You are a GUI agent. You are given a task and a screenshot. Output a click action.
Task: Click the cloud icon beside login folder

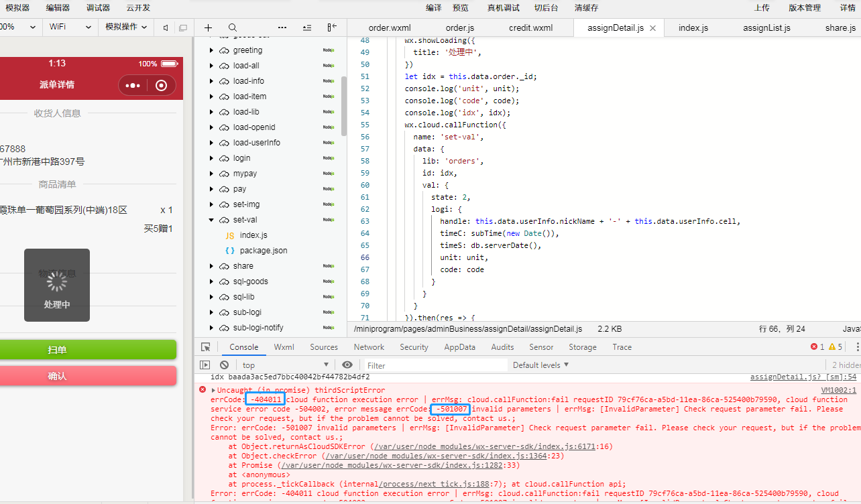pos(224,158)
